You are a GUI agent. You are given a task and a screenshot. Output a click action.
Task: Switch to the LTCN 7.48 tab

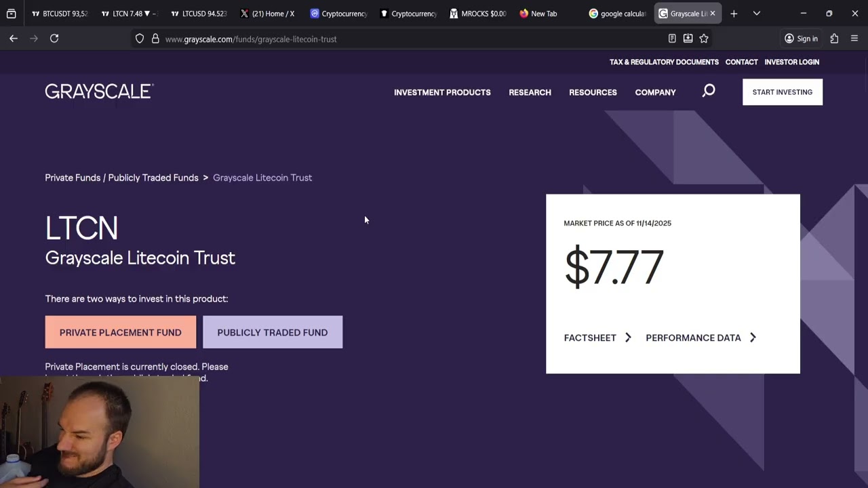pos(129,14)
